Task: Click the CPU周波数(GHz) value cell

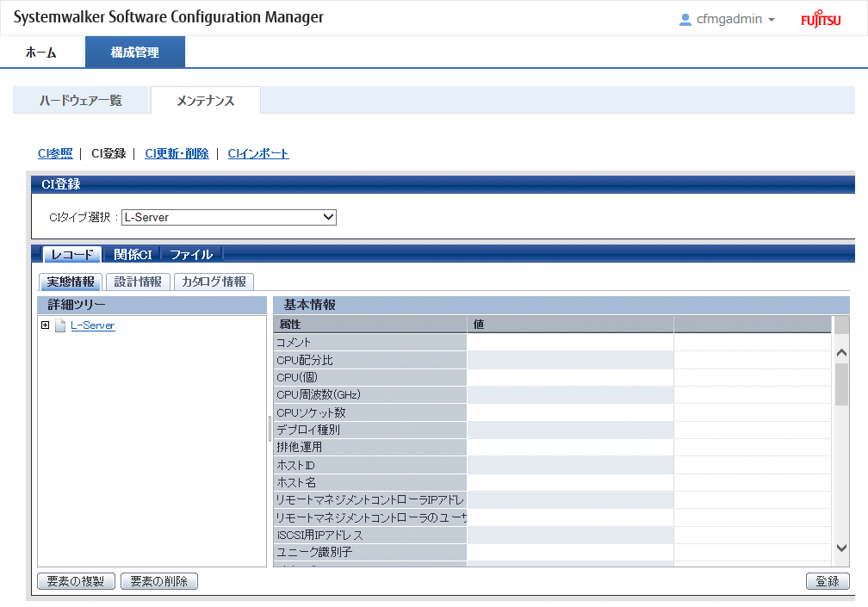Action: point(570,395)
